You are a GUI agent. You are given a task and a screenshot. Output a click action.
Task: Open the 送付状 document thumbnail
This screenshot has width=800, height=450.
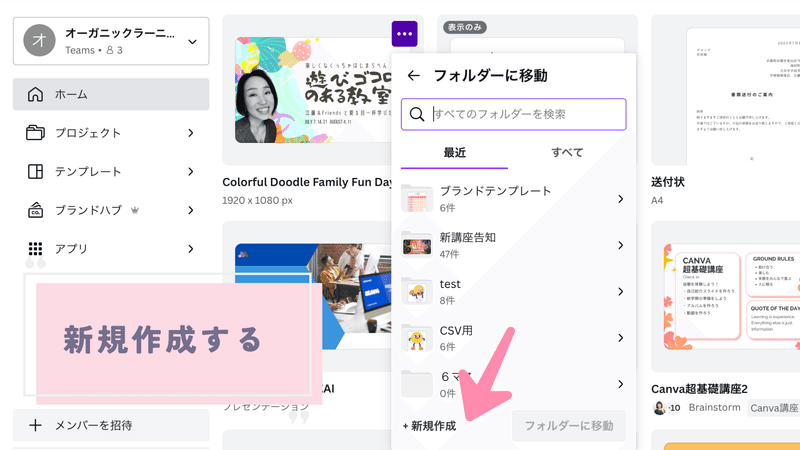(x=743, y=96)
